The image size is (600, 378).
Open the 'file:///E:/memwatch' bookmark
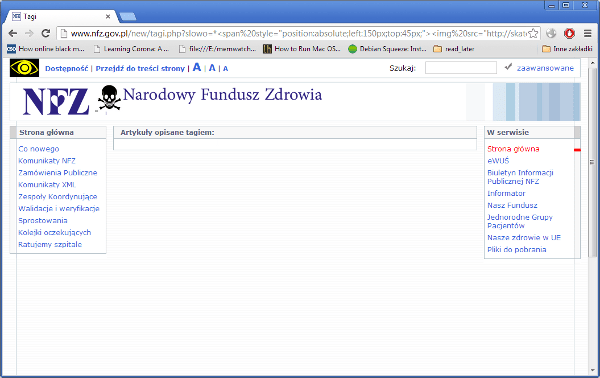click(217, 49)
